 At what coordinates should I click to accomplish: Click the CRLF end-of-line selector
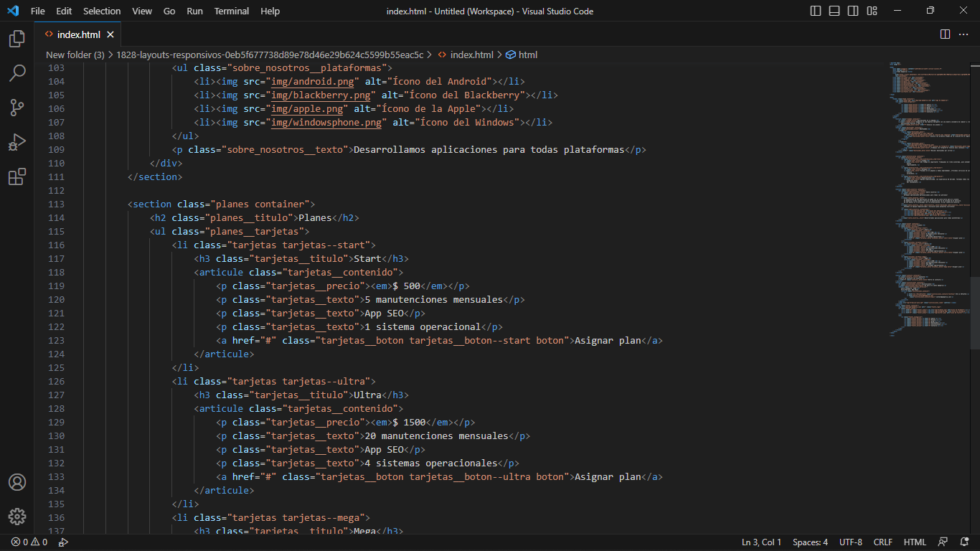coord(882,542)
